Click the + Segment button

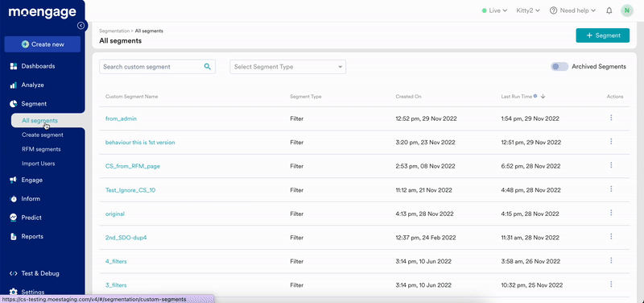pos(602,35)
